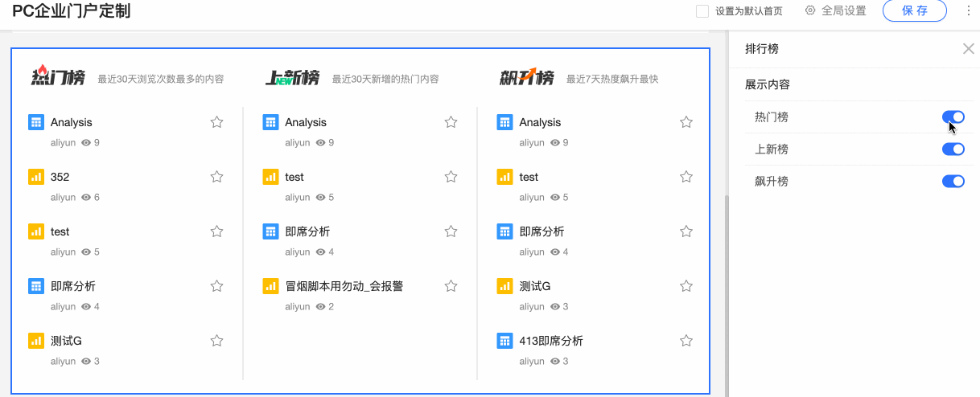980x397 pixels.
Task: Click the 保存 button
Action: 914,10
